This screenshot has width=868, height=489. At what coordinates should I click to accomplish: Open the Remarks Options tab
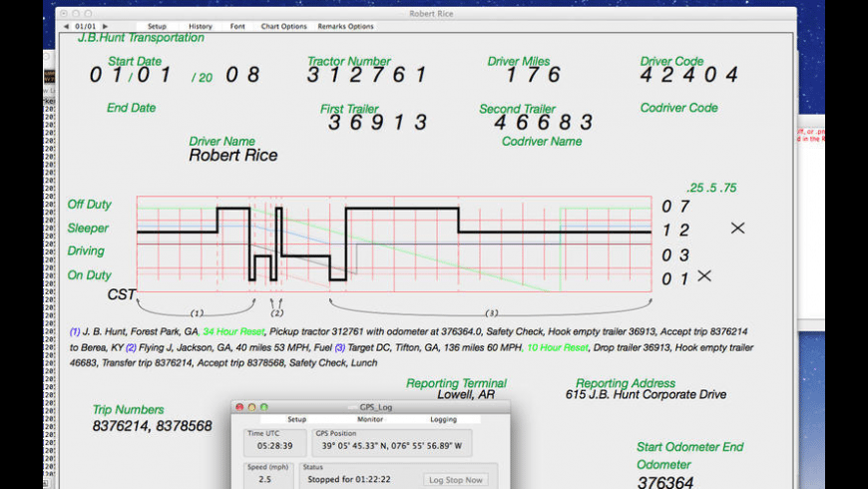pos(345,26)
